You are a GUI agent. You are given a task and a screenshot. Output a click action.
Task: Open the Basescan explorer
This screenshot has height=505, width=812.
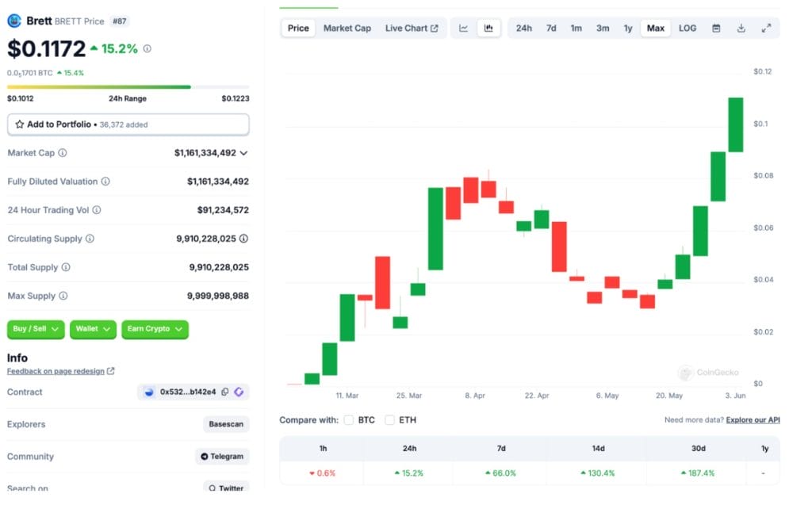[226, 424]
